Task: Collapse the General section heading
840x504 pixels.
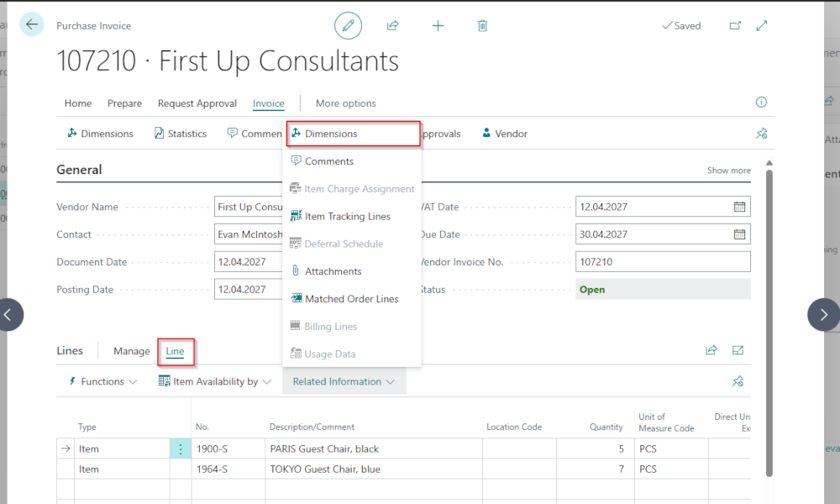Action: 79,170
